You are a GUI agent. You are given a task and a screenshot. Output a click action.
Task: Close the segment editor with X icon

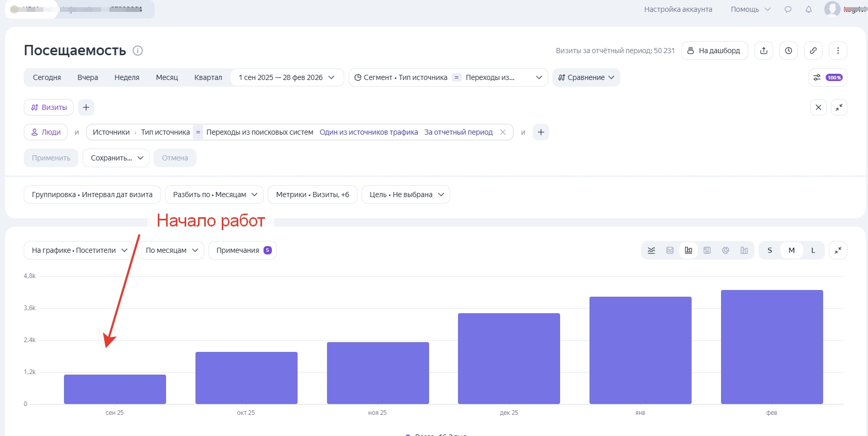point(818,107)
